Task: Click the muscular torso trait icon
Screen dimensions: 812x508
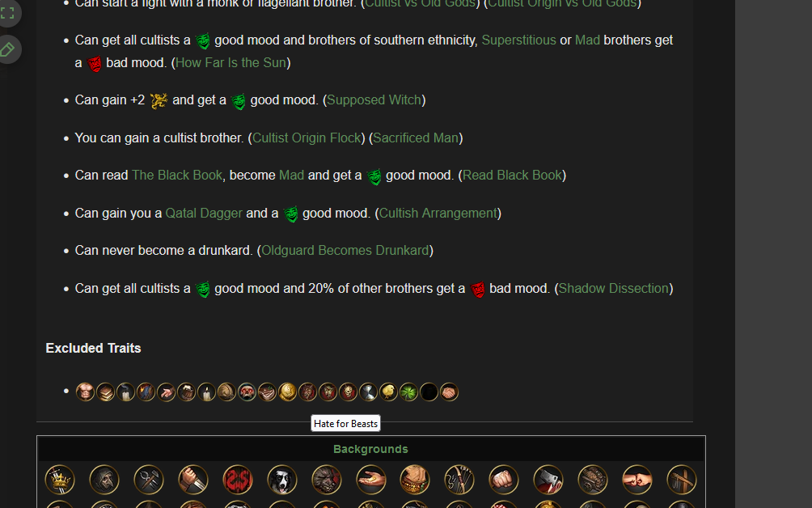Action: [85, 392]
